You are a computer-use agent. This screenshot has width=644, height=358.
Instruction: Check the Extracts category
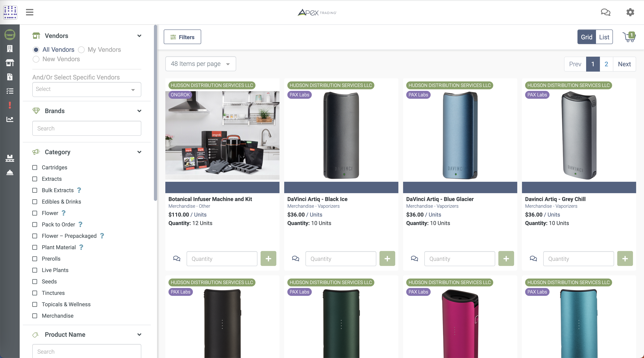35,179
